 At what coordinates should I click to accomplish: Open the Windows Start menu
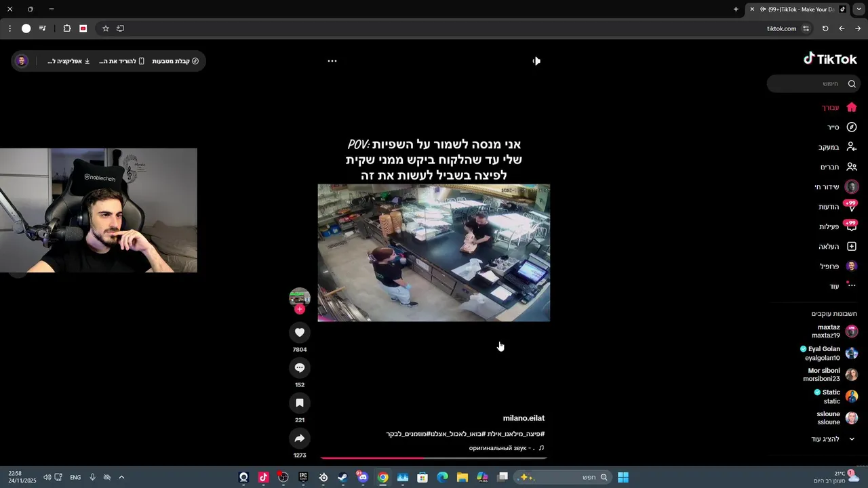623,477
